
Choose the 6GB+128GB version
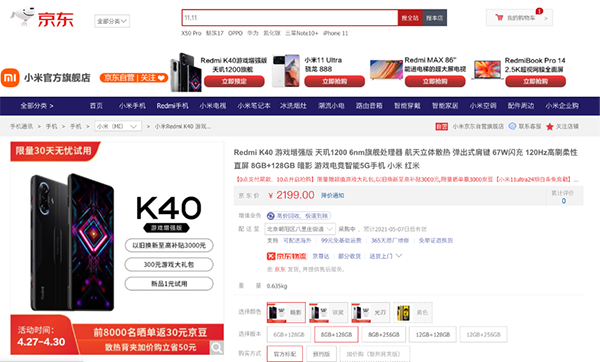coord(289,334)
